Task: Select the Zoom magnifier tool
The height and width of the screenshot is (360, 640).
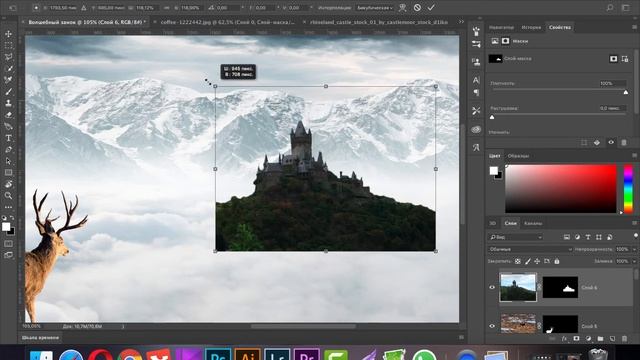Action: (x=8, y=196)
